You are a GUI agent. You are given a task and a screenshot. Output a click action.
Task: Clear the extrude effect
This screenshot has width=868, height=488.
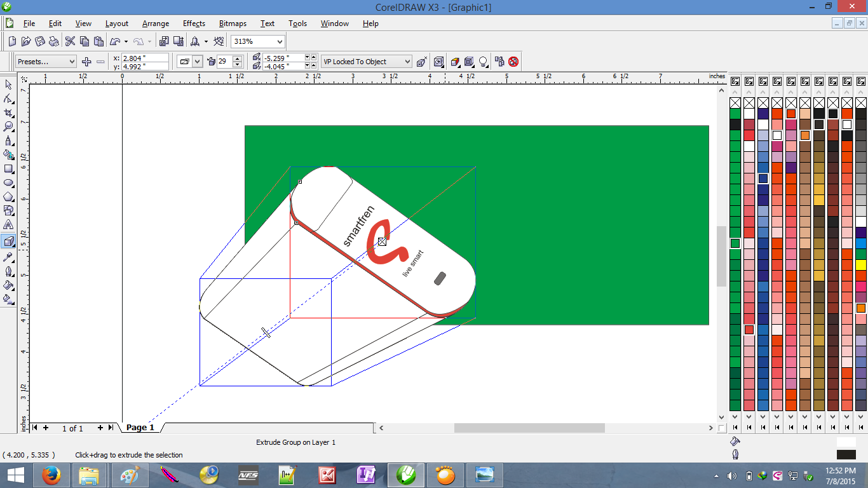click(x=513, y=62)
